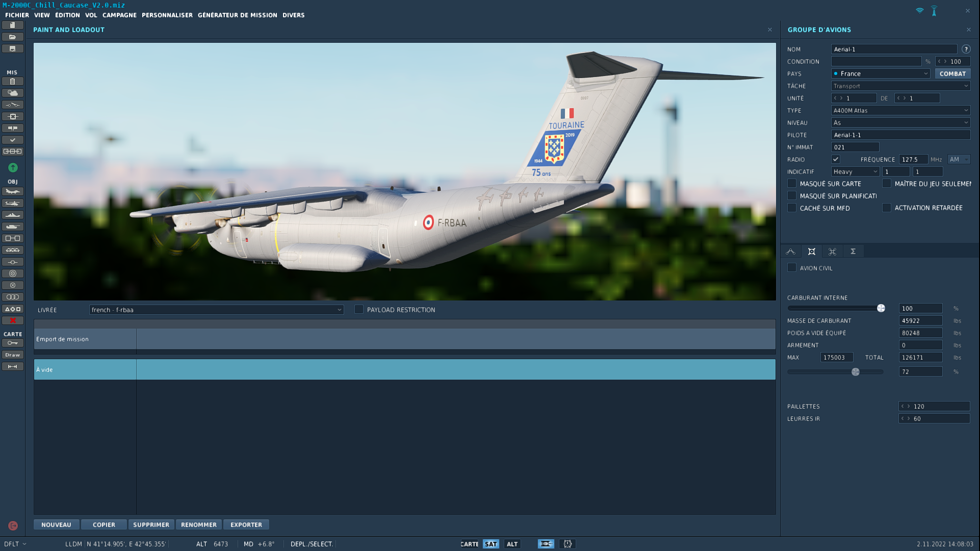
Task: Open the weather cloud icon
Action: [13, 93]
